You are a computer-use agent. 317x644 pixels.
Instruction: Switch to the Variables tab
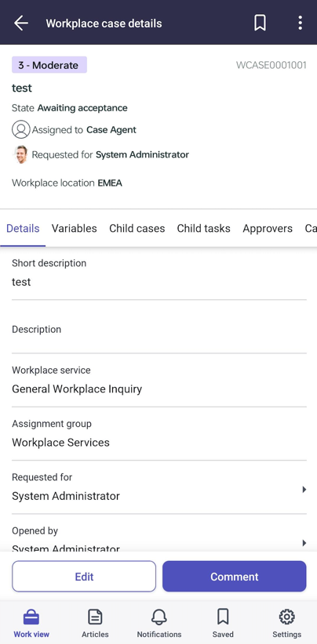74,228
